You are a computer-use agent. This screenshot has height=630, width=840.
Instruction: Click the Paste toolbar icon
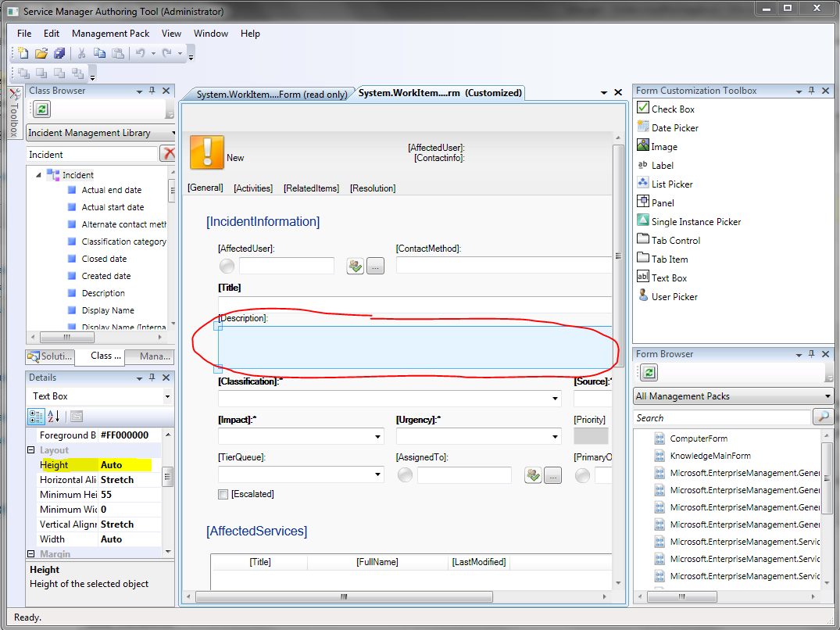tap(118, 53)
